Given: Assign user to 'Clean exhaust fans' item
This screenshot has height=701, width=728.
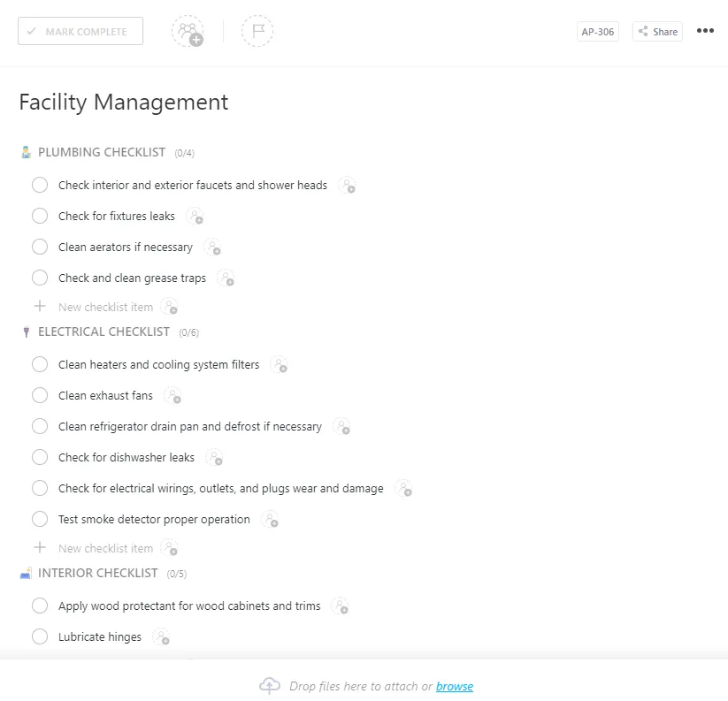Looking at the screenshot, I should pos(172,396).
